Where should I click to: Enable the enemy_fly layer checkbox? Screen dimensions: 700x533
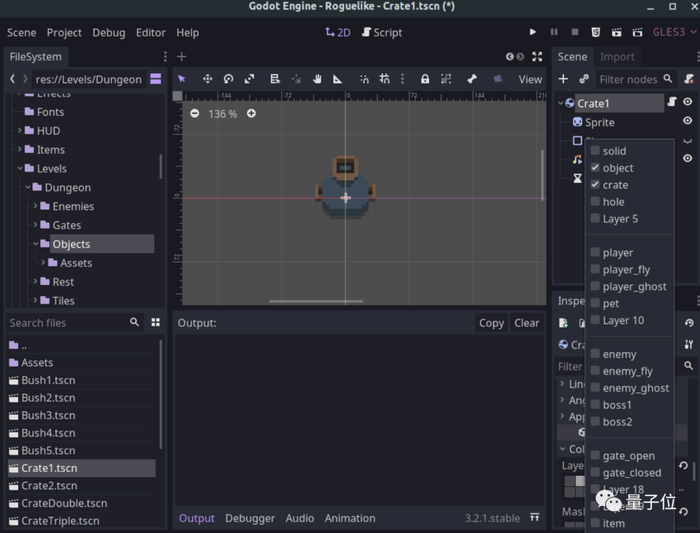click(x=596, y=371)
